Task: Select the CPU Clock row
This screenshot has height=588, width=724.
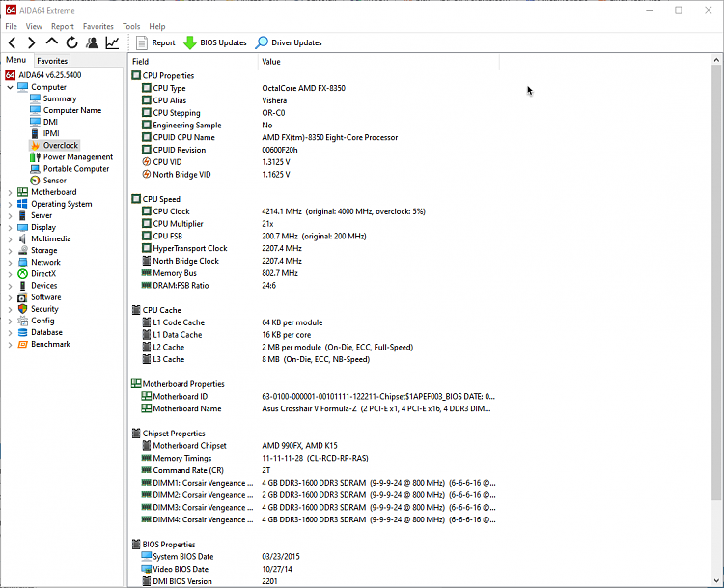Action: click(171, 211)
